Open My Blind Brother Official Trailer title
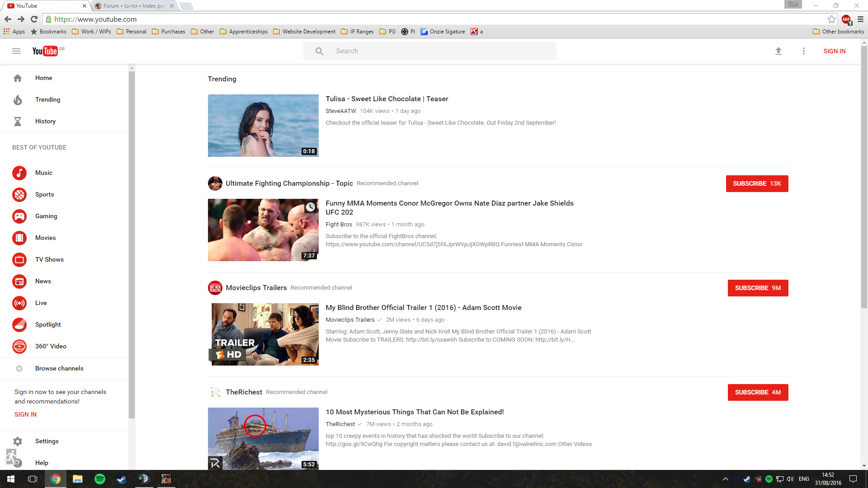 (424, 308)
